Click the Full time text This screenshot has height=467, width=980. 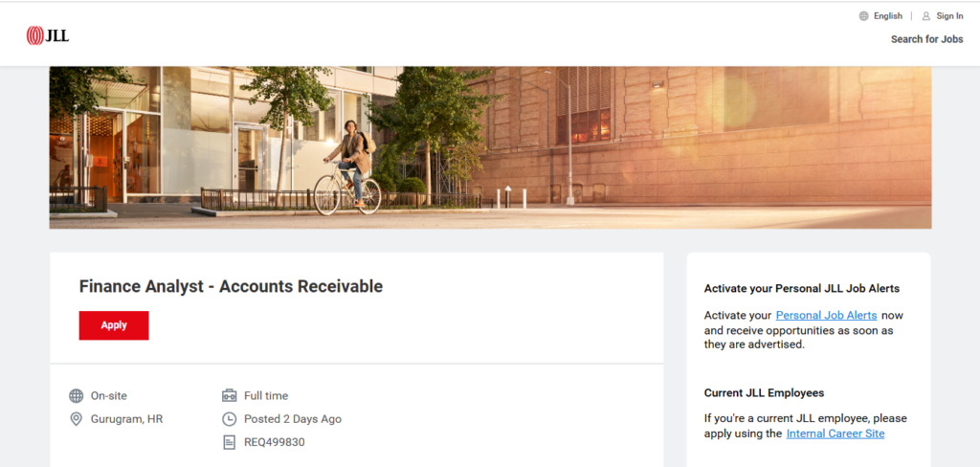[x=266, y=396]
